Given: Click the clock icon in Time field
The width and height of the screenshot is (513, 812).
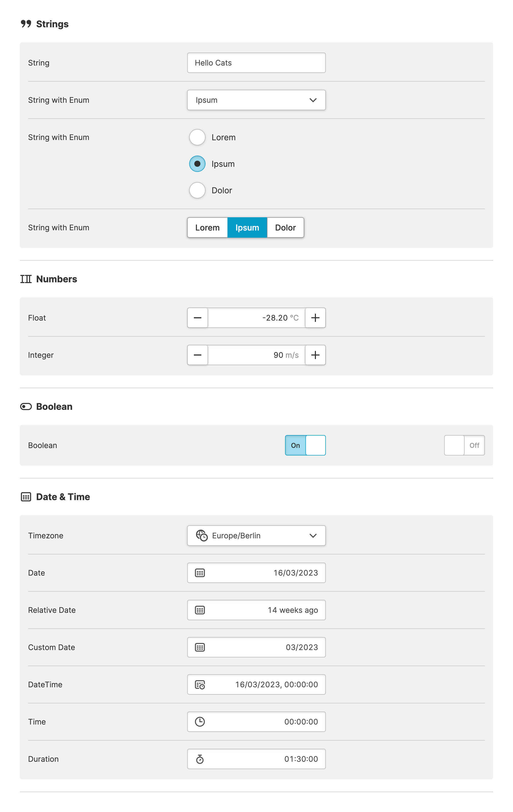Looking at the screenshot, I should pos(200,722).
